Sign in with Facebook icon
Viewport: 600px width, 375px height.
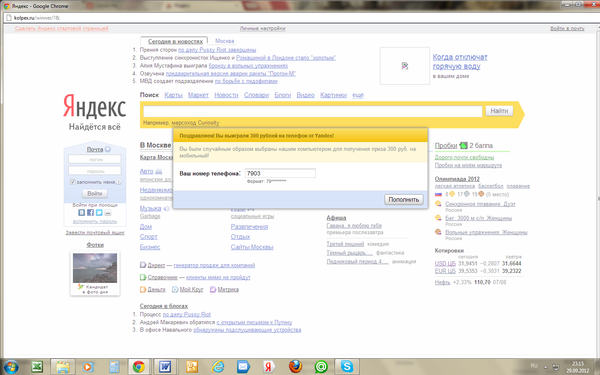point(90,212)
